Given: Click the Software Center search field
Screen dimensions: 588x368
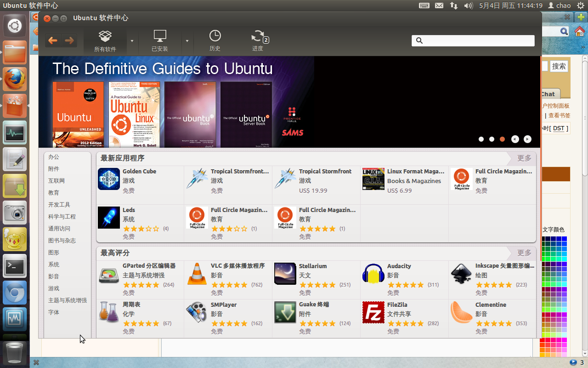Looking at the screenshot, I should [473, 40].
